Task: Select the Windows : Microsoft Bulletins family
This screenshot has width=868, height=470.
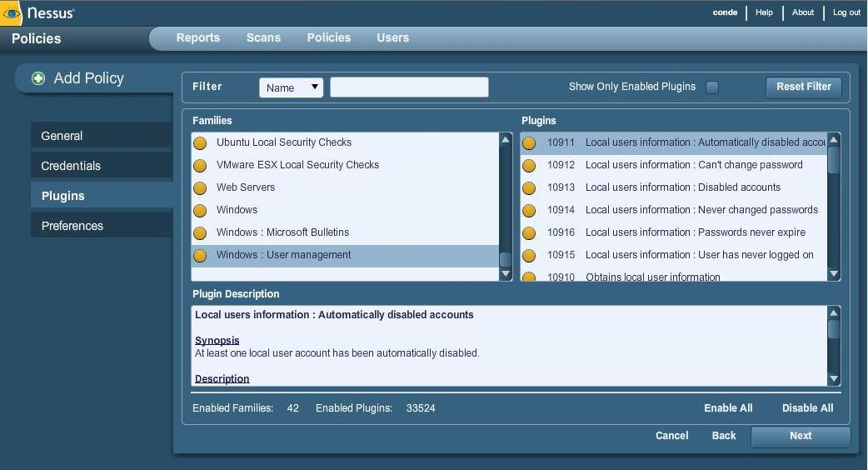Action: [283, 232]
